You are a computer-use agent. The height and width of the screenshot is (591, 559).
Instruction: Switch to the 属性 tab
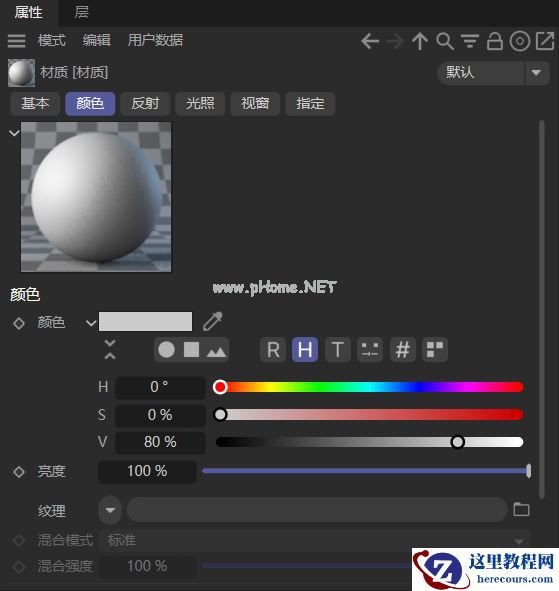click(29, 12)
